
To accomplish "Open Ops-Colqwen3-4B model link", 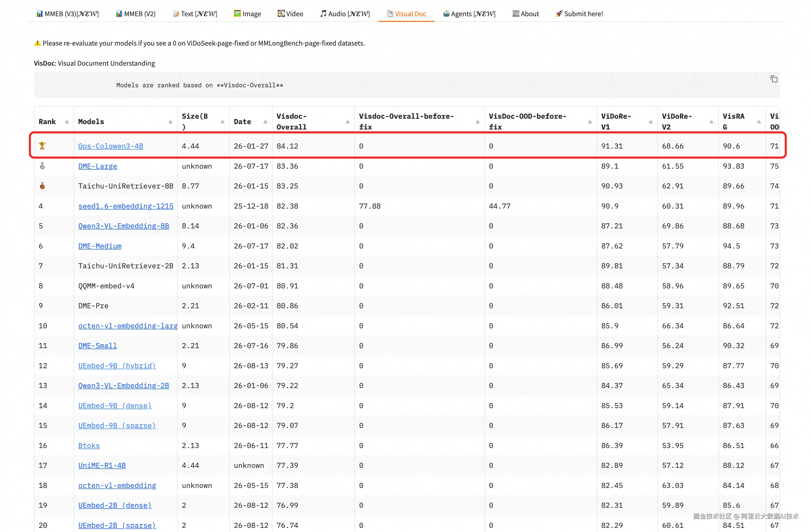I will coord(111,146).
